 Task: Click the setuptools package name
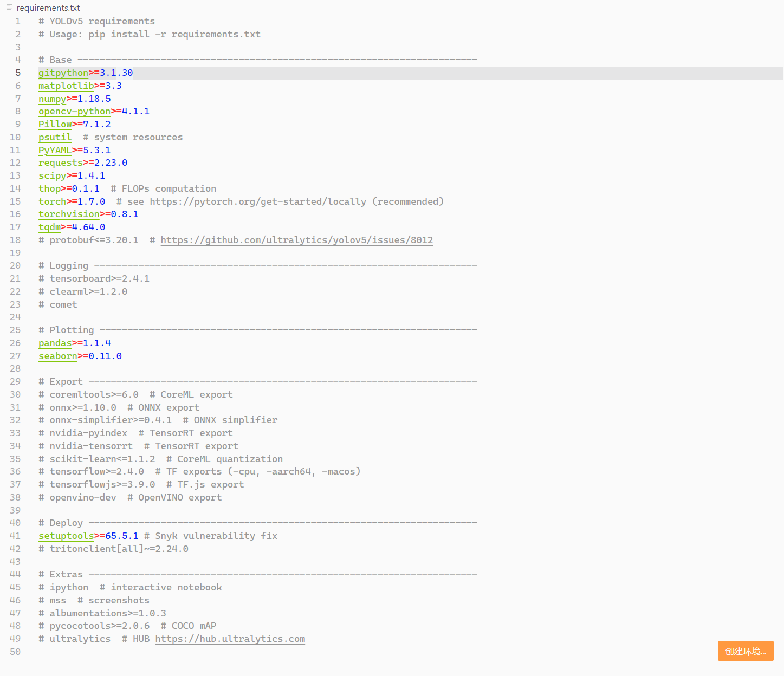coord(66,536)
